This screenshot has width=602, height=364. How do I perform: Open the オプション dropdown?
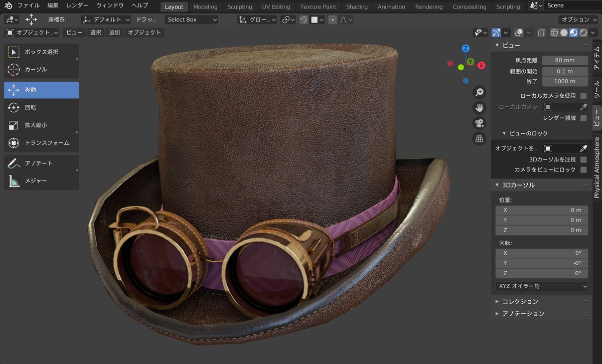[579, 20]
